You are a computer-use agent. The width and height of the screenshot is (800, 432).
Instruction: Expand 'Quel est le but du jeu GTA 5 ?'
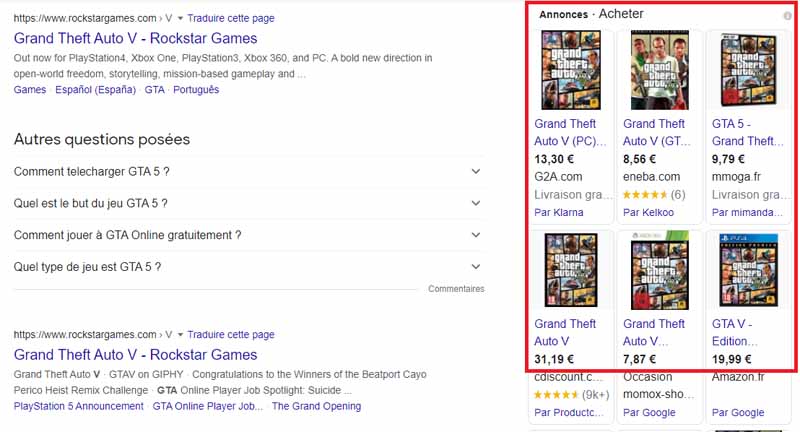point(249,204)
